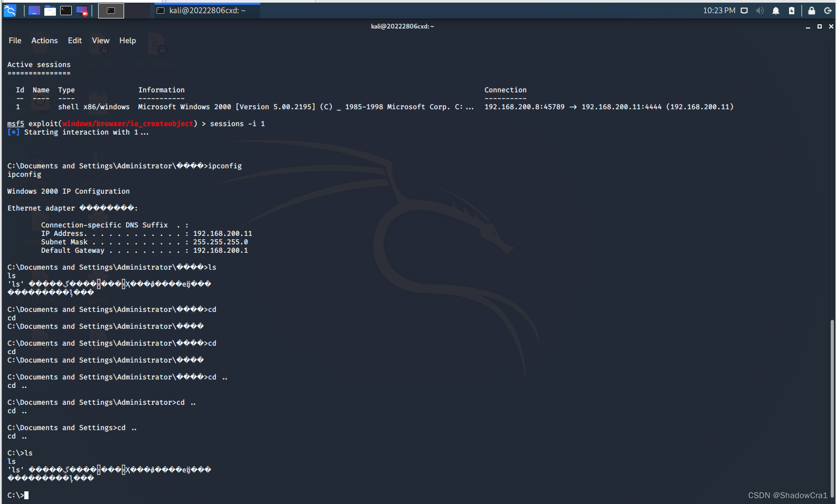Click the 'shell x86/windows' session type text
Viewport: 836px width, 504px height.
click(94, 107)
